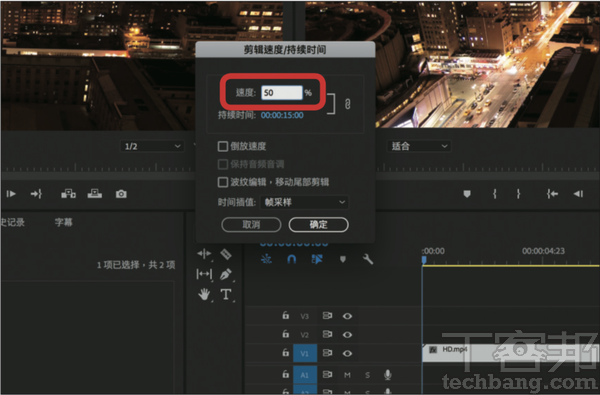Click Go to In point in program monitor
Image resolution: width=600 pixels, height=395 pixels.
click(x=552, y=194)
